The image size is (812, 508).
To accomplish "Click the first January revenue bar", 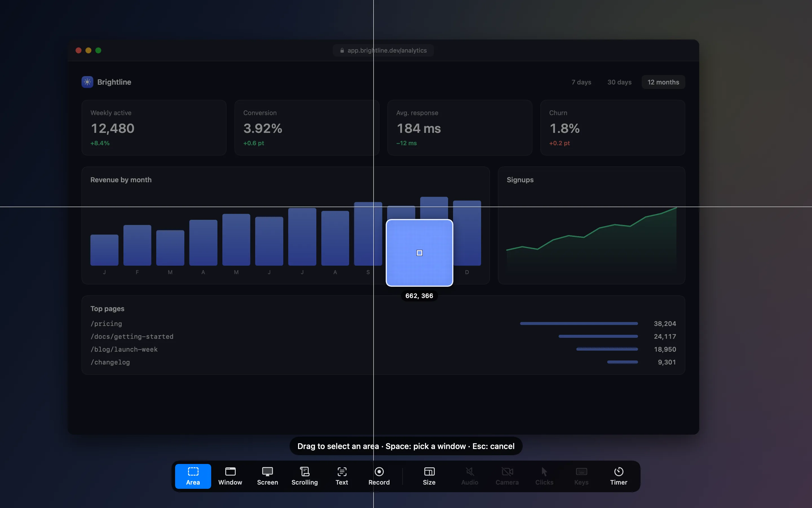I will coord(104,250).
